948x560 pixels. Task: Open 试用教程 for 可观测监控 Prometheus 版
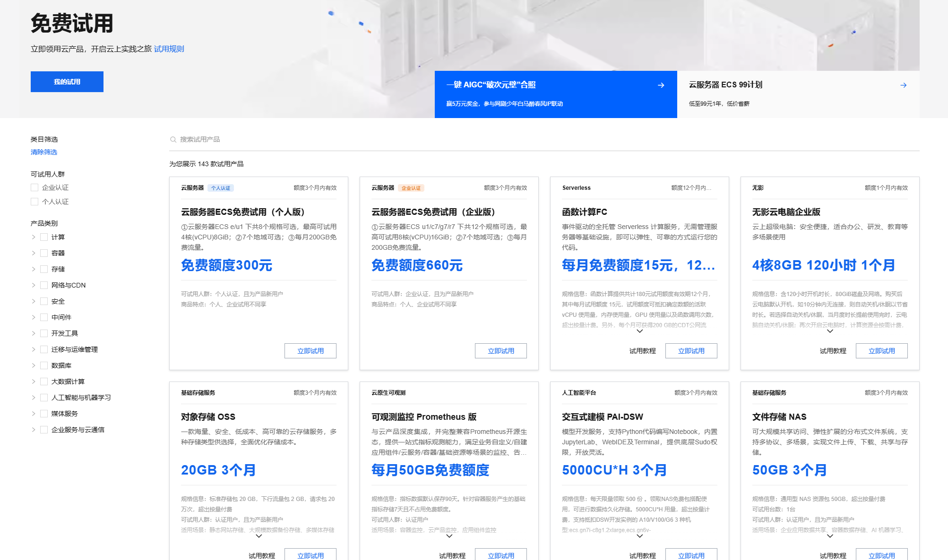(x=452, y=556)
